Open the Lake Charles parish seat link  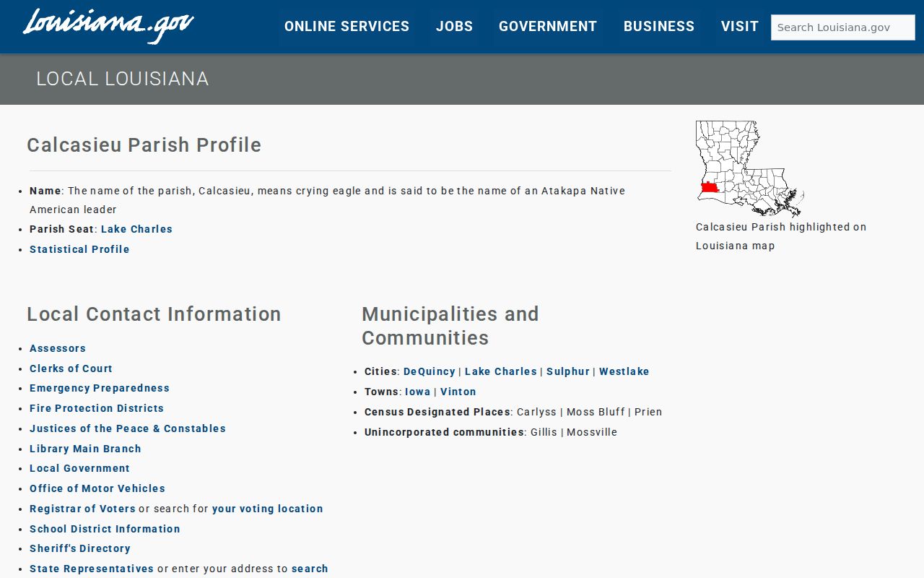[x=136, y=229]
